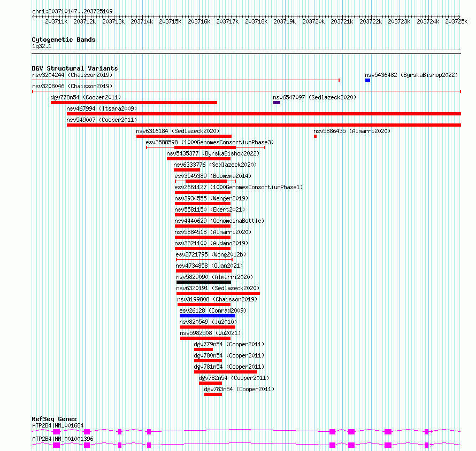
Task: Click the nsv5436482 (ByrskaBishop2022) blue variant bar
Action: [x=367, y=80]
